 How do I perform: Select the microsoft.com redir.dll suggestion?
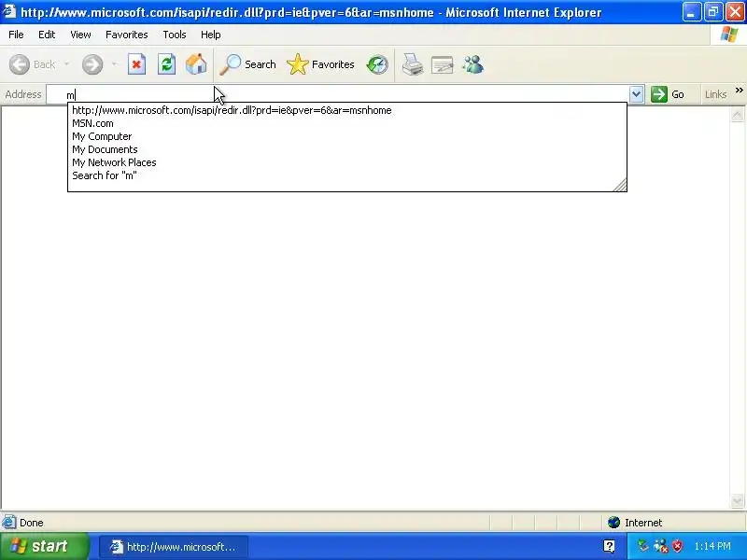[347, 110]
